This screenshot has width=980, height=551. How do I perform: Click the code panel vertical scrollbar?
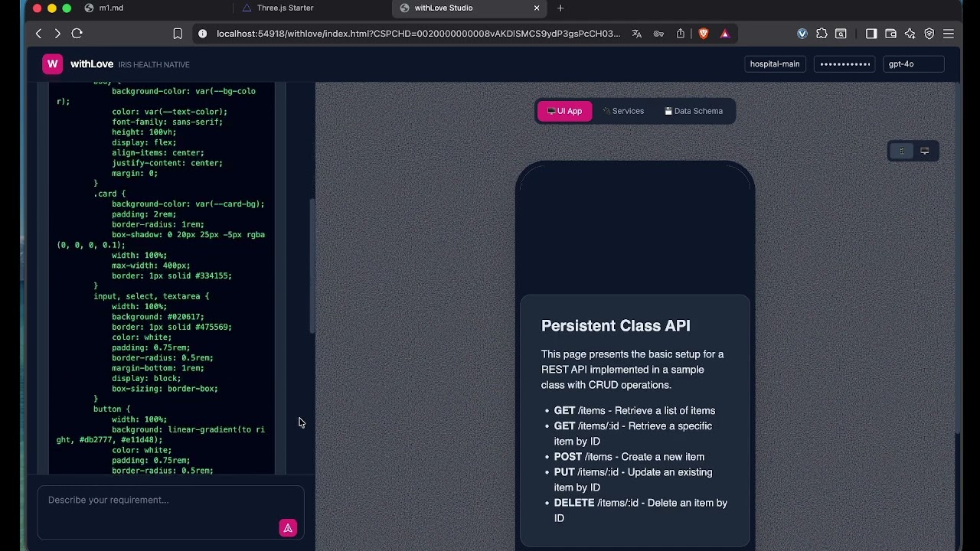312,266
